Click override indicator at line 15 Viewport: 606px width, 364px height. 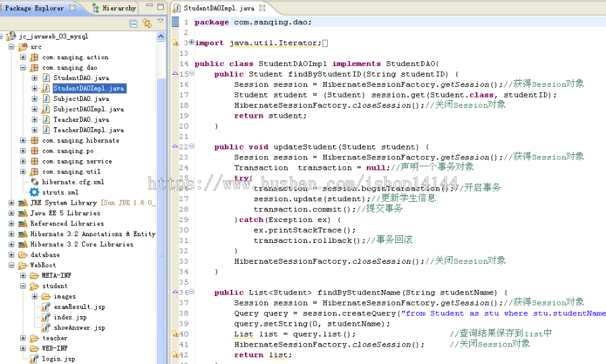(x=175, y=73)
